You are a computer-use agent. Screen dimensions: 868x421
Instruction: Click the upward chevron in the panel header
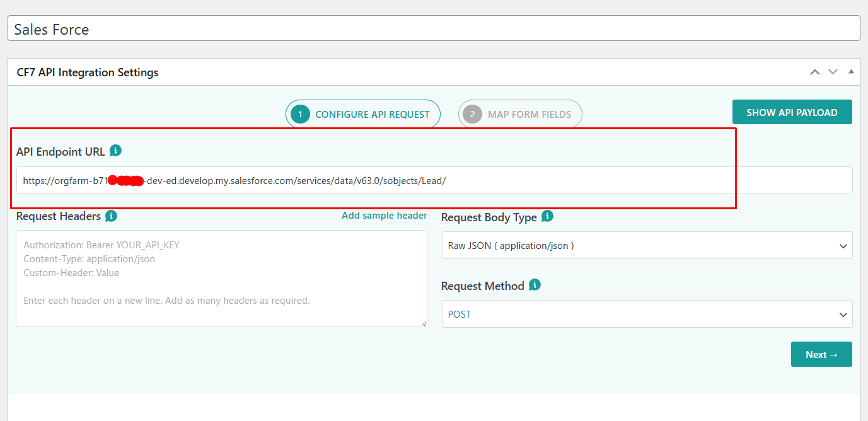(x=814, y=72)
